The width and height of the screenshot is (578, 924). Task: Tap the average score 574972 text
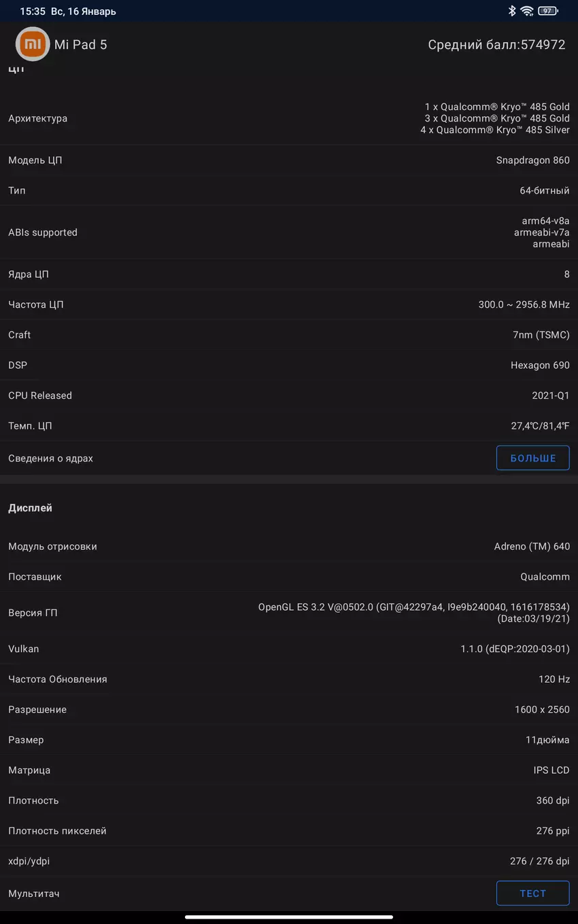(x=496, y=45)
